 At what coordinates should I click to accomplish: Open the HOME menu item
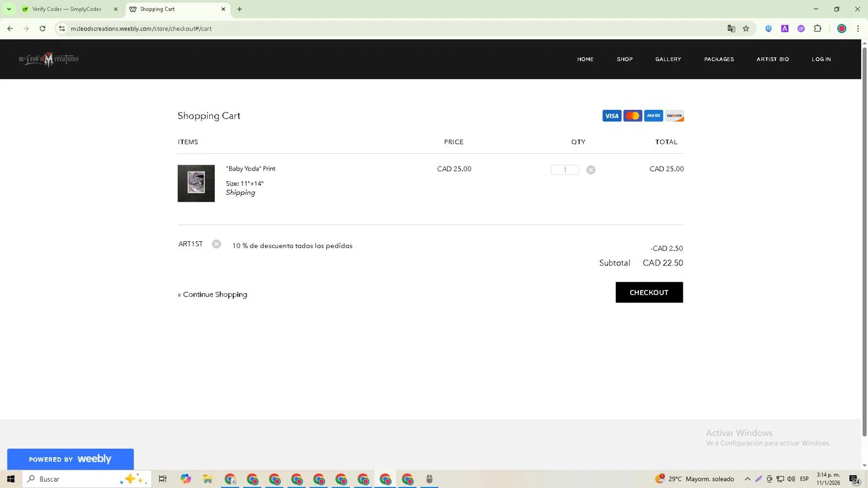(585, 59)
